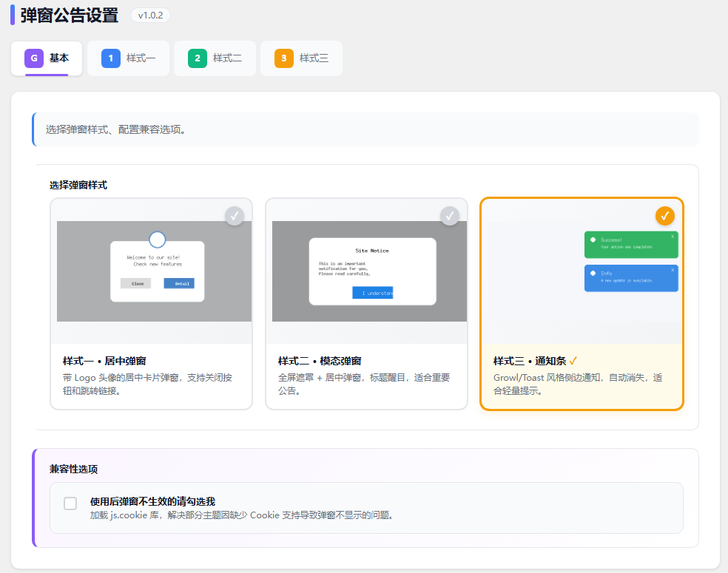Click the 兼容性选项 section heading

point(74,469)
